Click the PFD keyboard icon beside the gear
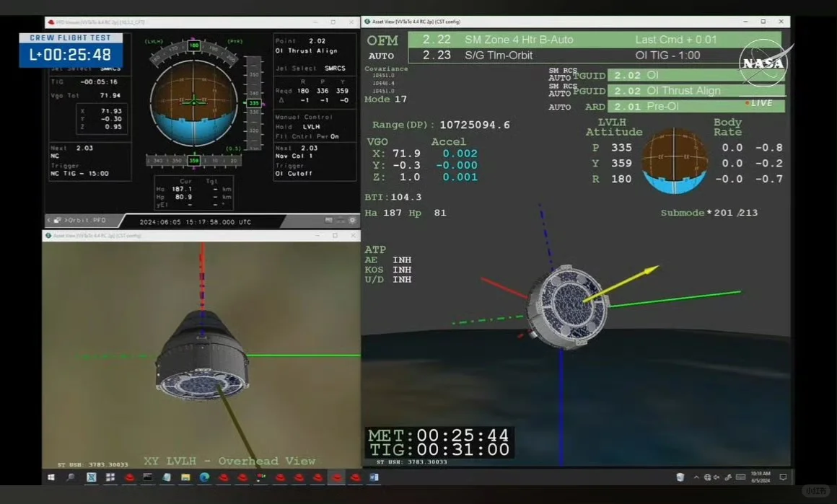Screen dimensions: 837x504 coord(341,220)
